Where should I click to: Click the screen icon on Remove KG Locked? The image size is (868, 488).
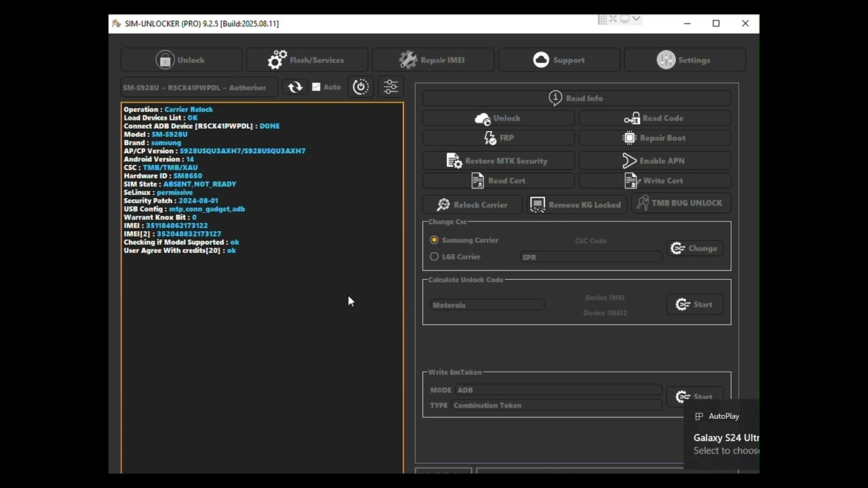coord(537,205)
